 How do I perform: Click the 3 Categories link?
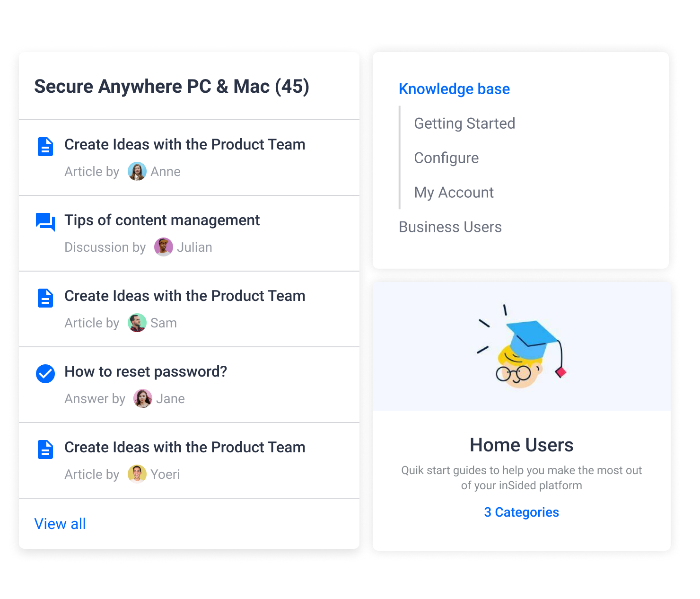pyautogui.click(x=521, y=512)
